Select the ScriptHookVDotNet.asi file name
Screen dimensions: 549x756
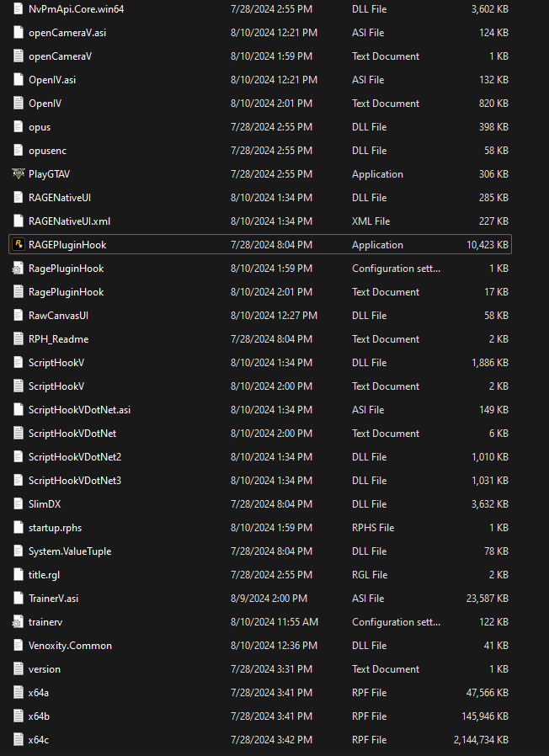[x=79, y=410]
